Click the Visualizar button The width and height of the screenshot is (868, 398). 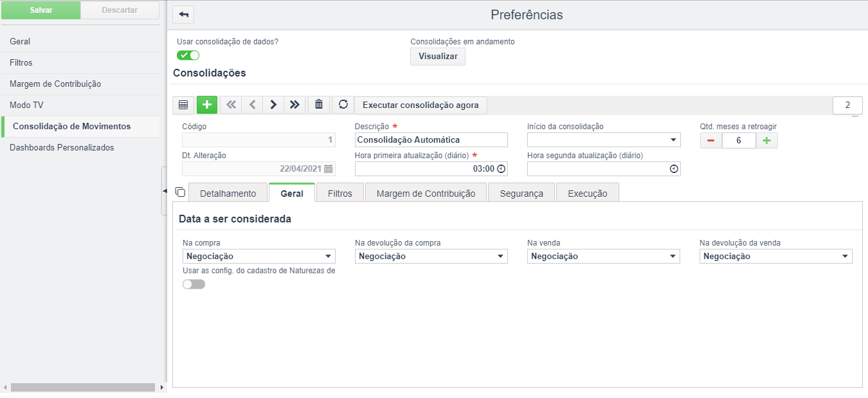[438, 57]
